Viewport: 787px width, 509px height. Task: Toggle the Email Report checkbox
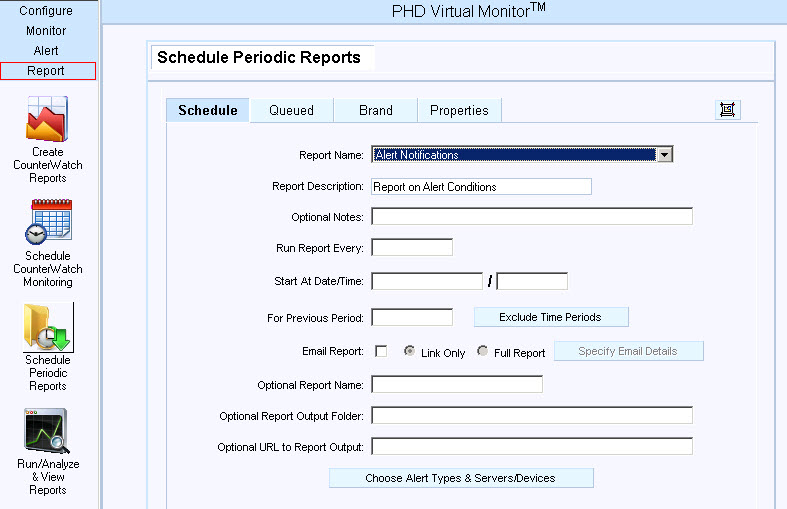(381, 351)
